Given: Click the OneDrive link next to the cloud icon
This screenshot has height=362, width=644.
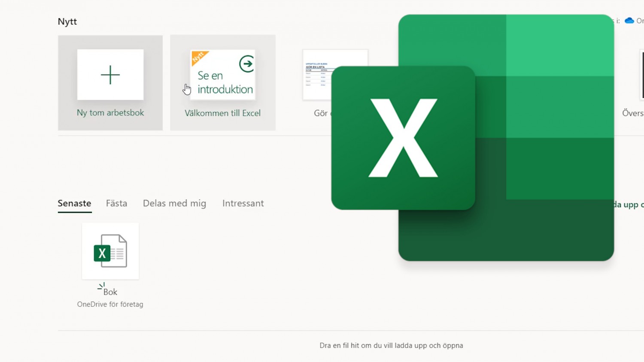Looking at the screenshot, I should click(640, 20).
